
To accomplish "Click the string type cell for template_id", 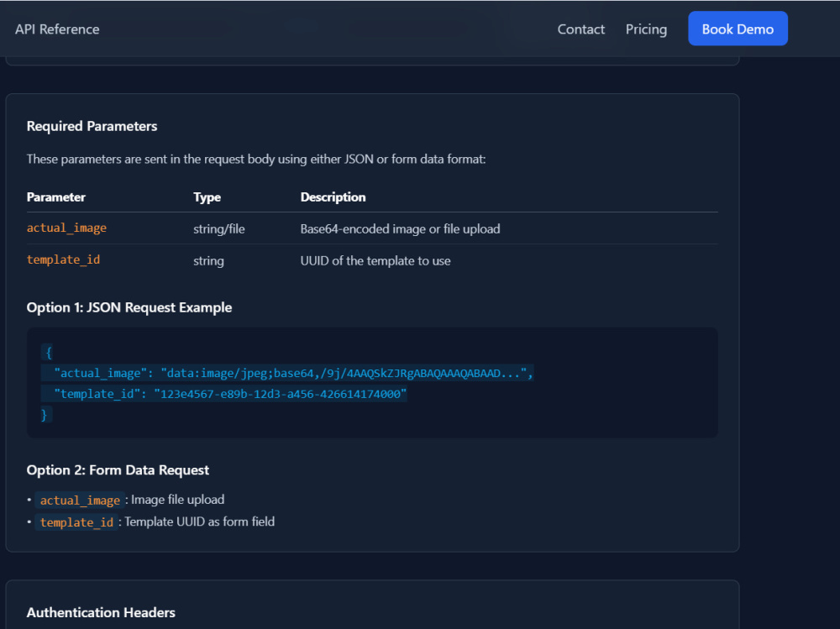I will 208,261.
